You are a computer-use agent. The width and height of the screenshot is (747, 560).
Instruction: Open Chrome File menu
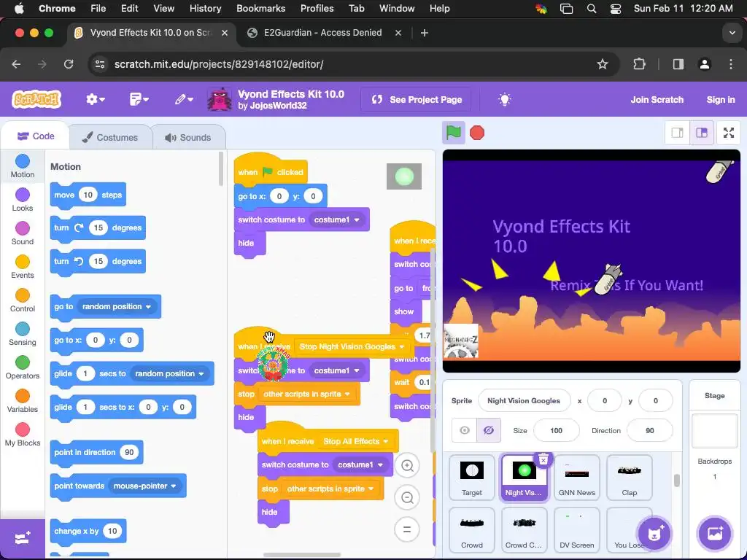pyautogui.click(x=98, y=8)
